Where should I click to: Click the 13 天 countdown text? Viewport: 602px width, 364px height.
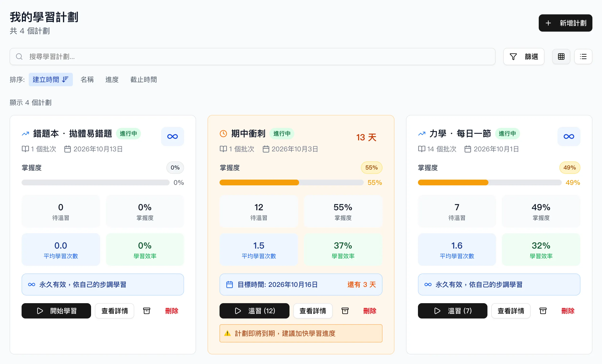tap(366, 137)
